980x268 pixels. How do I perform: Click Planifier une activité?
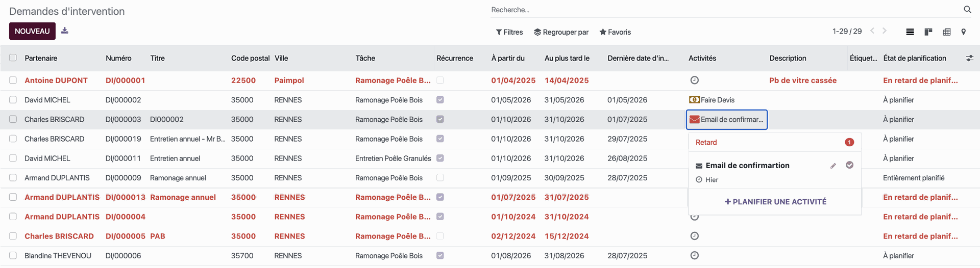[775, 202]
